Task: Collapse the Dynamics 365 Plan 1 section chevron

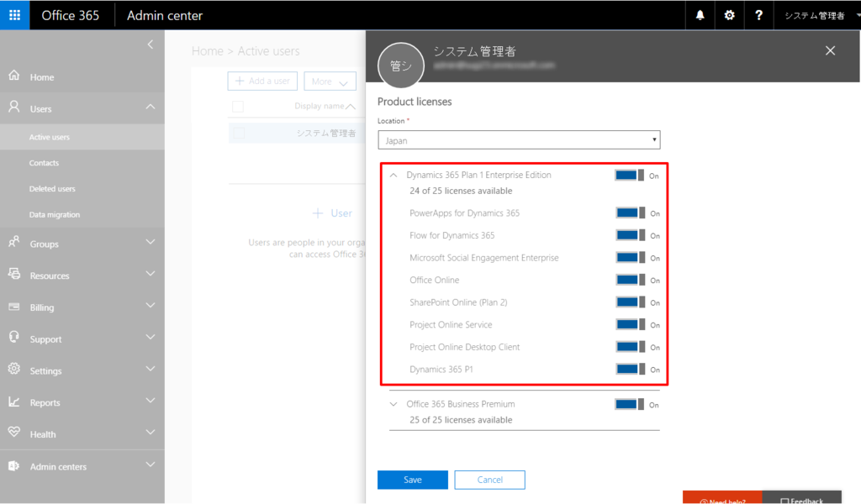Action: 394,176
